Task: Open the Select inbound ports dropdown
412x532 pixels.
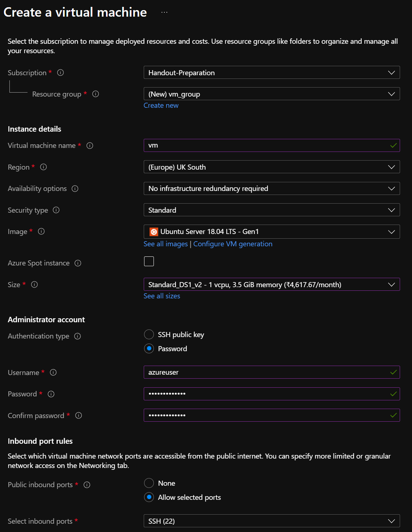Action: click(x=272, y=521)
